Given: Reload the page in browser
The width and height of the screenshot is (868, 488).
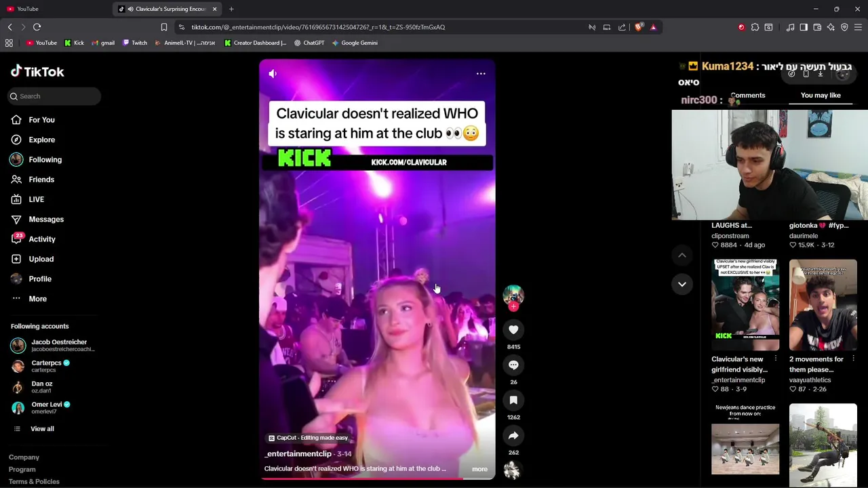Looking at the screenshot, I should [x=37, y=27].
